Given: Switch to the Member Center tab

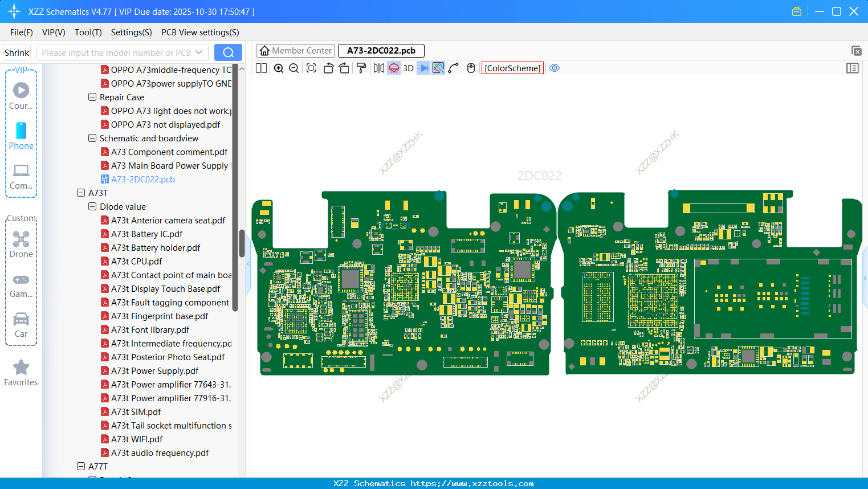Looking at the screenshot, I should pyautogui.click(x=296, y=51).
